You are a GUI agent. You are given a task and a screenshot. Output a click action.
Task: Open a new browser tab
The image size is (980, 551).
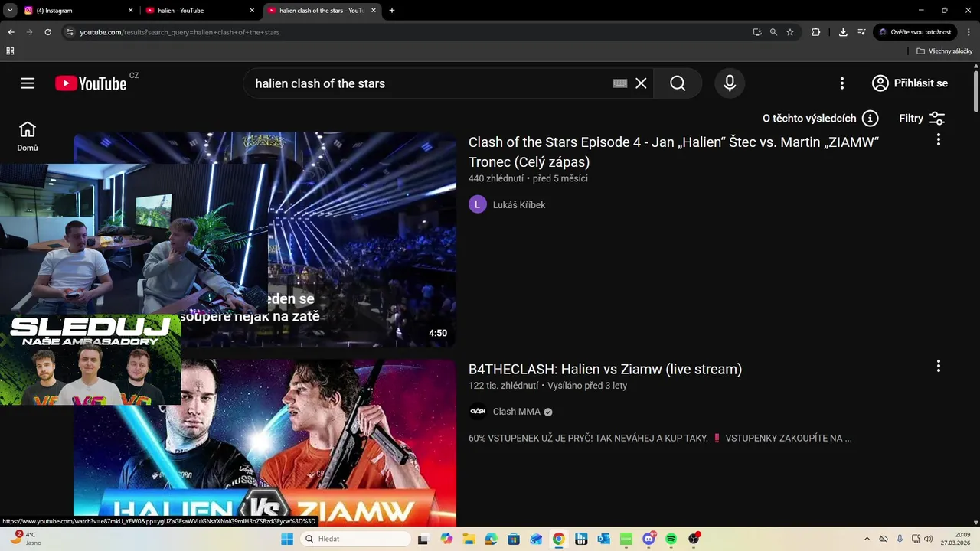(x=392, y=11)
